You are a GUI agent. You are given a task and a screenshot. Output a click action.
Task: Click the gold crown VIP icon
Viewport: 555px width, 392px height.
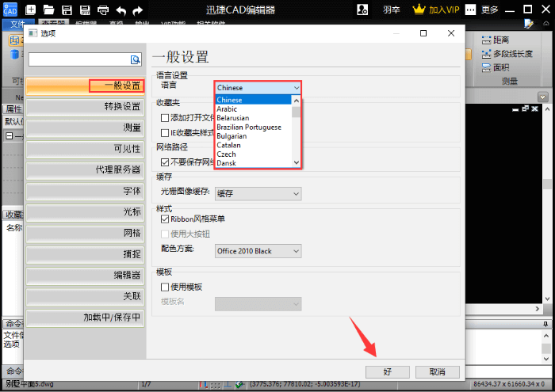pos(419,10)
